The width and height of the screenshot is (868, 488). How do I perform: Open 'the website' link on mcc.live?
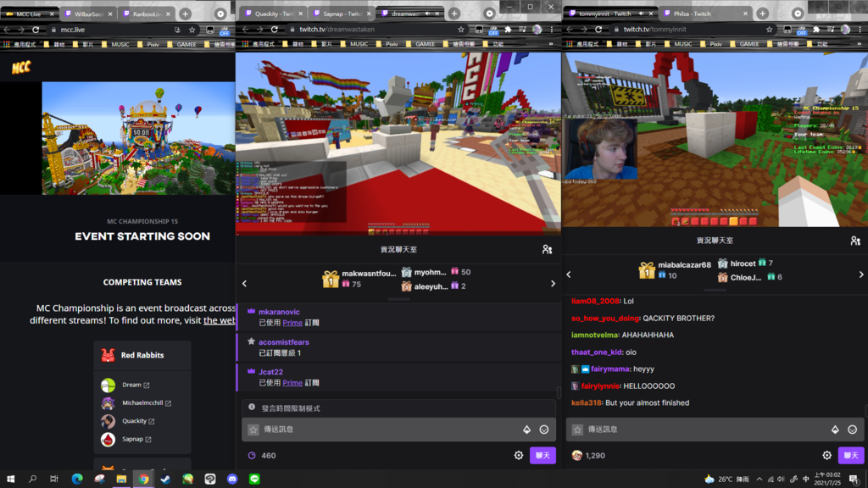pyautogui.click(x=220, y=320)
